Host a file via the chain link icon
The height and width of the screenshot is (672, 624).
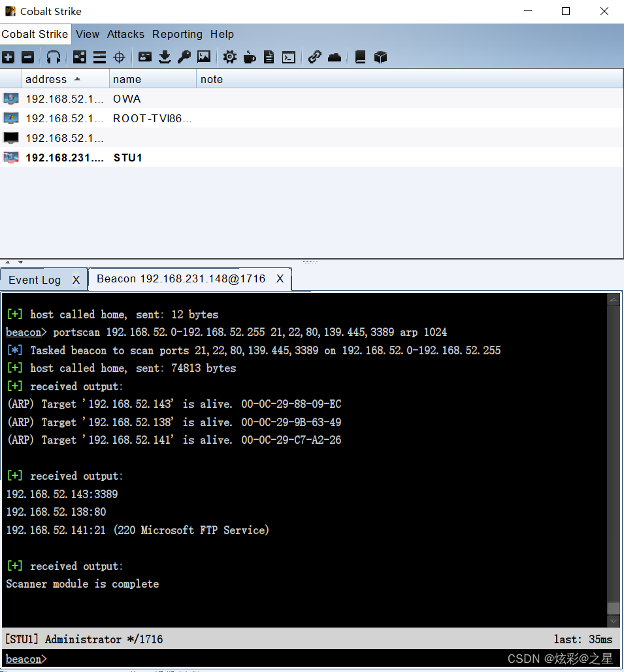[x=314, y=57]
